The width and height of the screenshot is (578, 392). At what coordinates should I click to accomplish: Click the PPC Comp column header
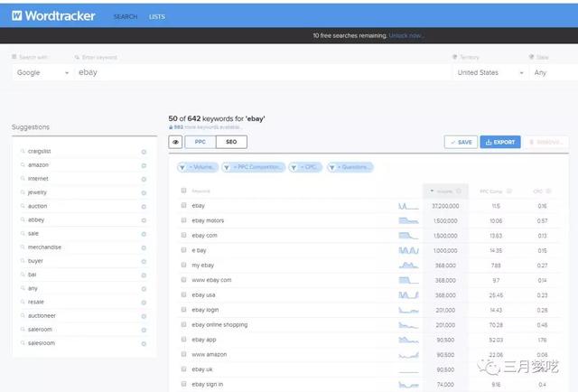tap(496, 191)
